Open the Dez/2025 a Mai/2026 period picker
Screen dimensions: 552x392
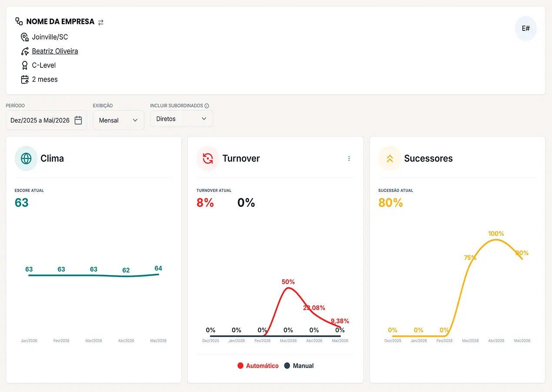tap(47, 120)
